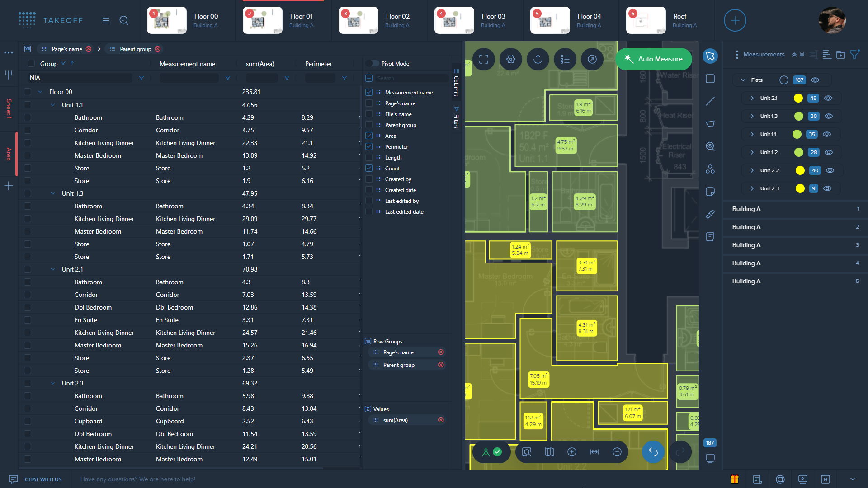Choose the ruler scale tool
Image resolution: width=868 pixels, height=488 pixels.
point(710,214)
